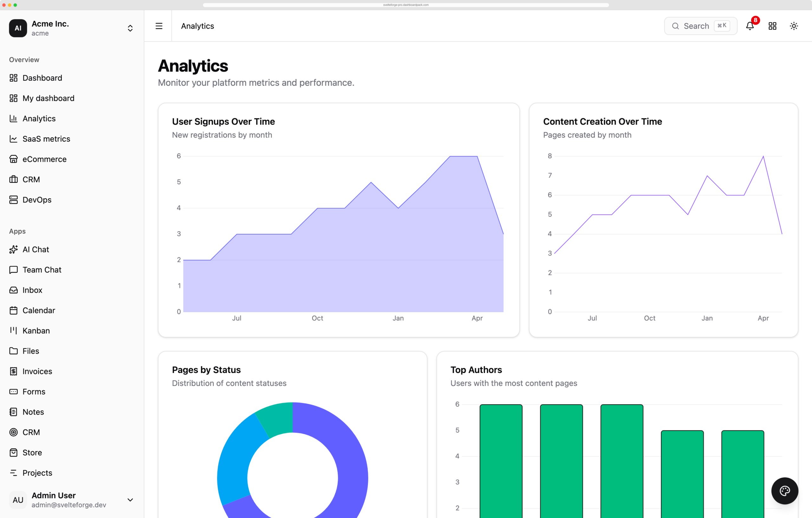Open the AI Chat app link
This screenshot has height=518, width=812.
point(72,249)
